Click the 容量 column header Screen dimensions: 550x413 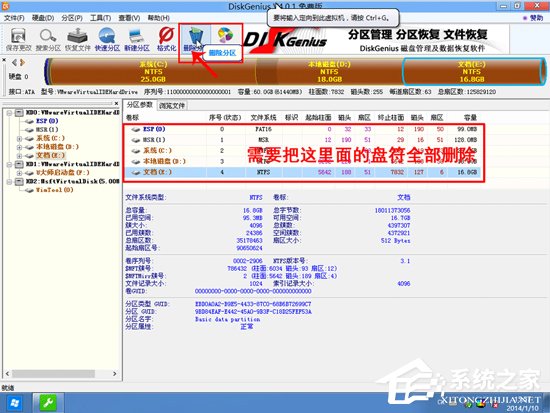coord(470,118)
